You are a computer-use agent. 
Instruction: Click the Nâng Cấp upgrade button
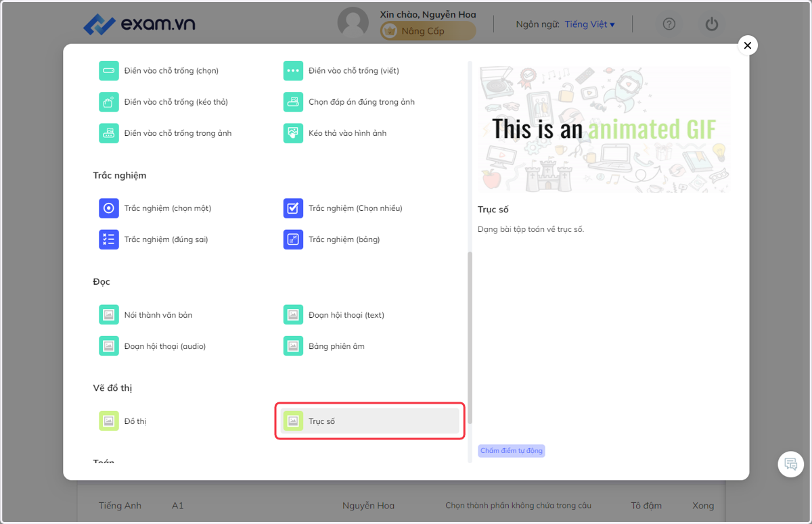tap(428, 31)
